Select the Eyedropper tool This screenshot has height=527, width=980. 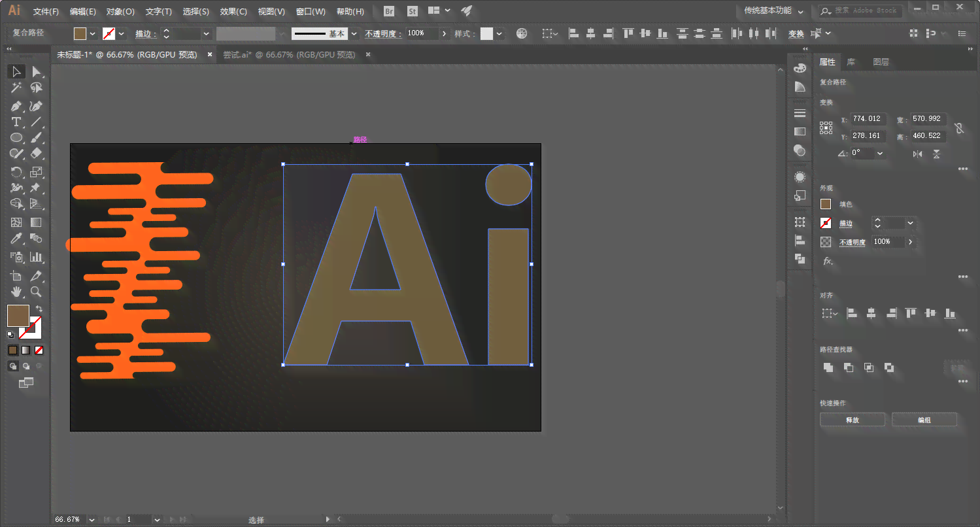pos(16,239)
